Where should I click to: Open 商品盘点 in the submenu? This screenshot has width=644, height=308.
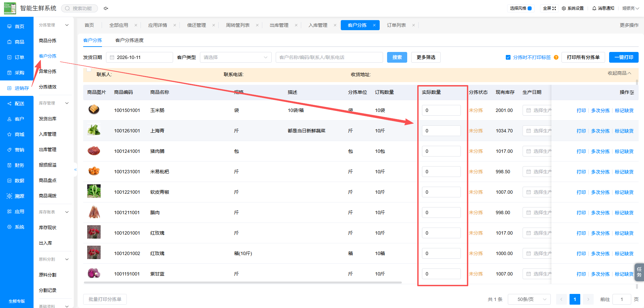point(48,180)
